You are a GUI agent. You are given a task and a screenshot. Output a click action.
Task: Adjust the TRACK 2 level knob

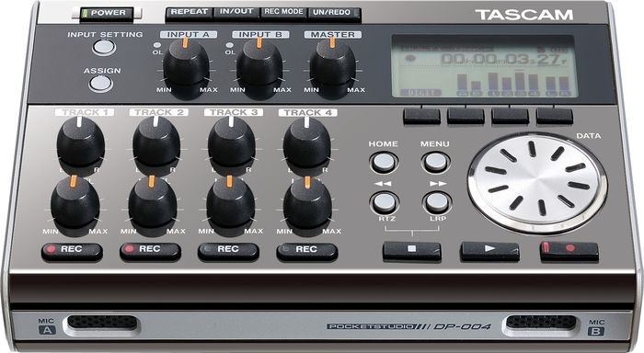pos(153,204)
